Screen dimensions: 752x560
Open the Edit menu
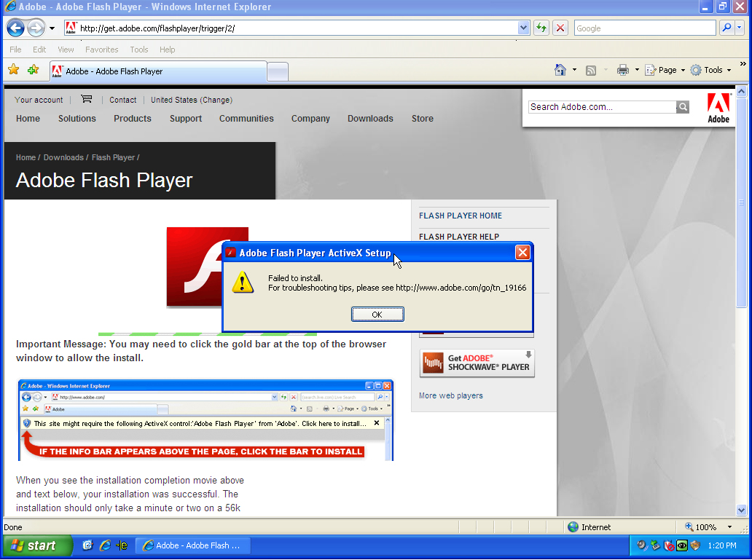[x=39, y=50]
